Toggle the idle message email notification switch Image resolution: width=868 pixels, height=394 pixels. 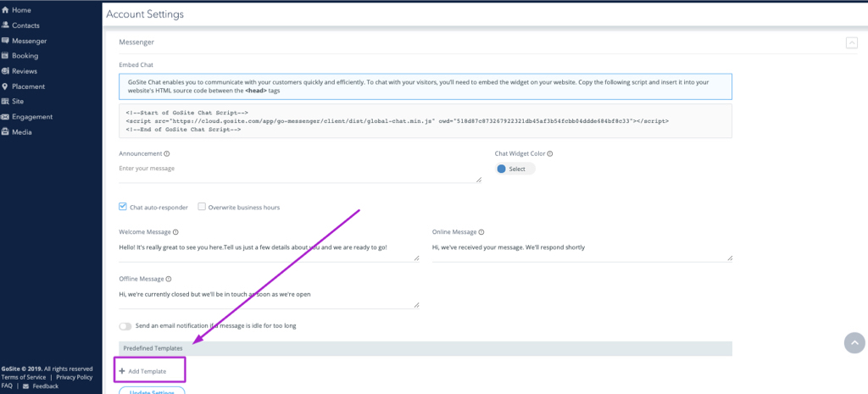tap(125, 326)
